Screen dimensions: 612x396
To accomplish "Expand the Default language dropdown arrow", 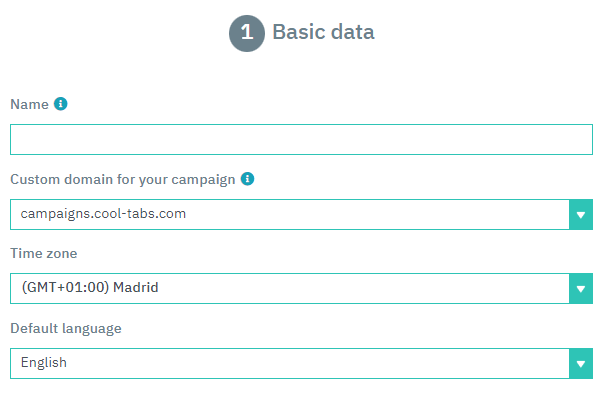I will click(581, 364).
